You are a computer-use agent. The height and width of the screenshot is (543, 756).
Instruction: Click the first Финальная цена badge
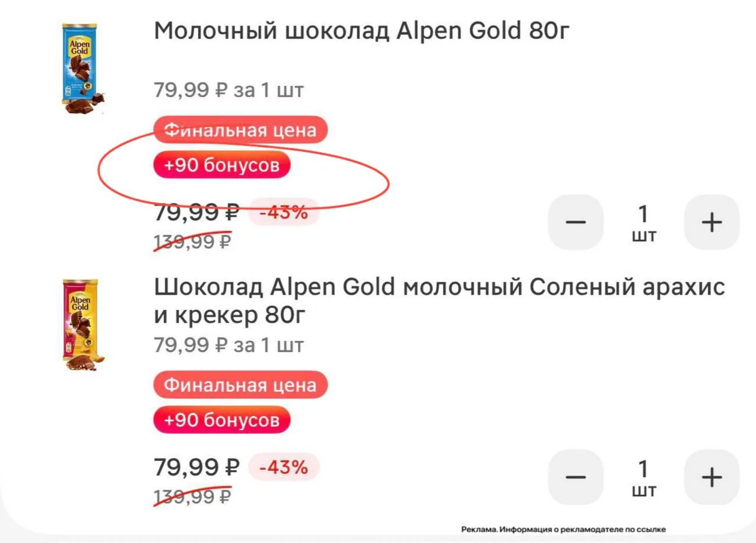[x=240, y=130]
